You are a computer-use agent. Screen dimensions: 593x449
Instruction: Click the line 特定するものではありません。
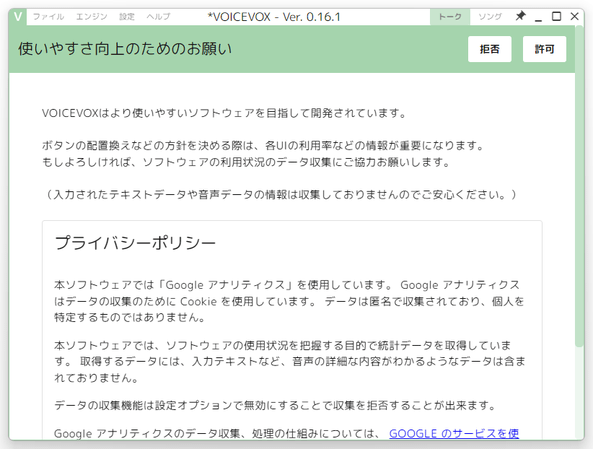coord(130,317)
